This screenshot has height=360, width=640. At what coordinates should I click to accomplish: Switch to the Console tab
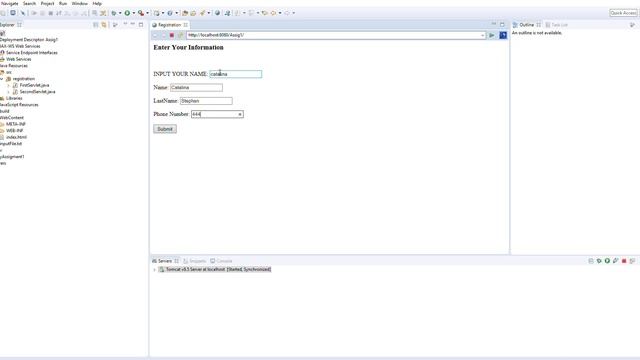221,261
